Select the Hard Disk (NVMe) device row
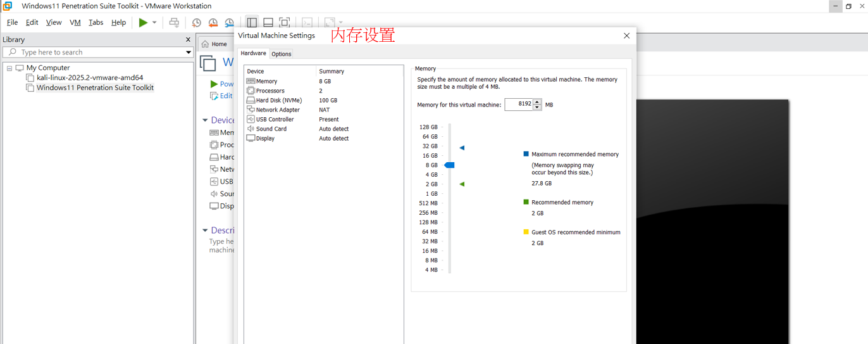This screenshot has width=868, height=344. pyautogui.click(x=323, y=100)
